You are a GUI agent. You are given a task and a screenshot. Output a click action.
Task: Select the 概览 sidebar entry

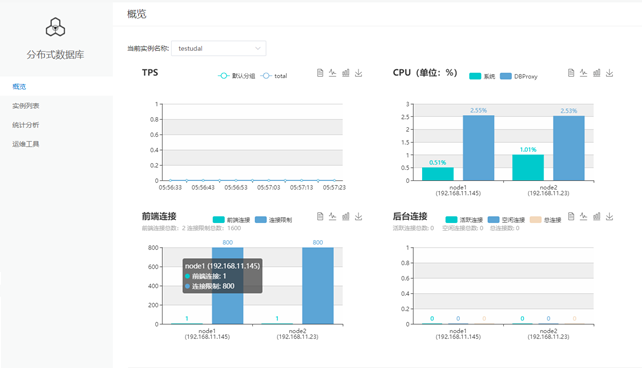coord(19,86)
